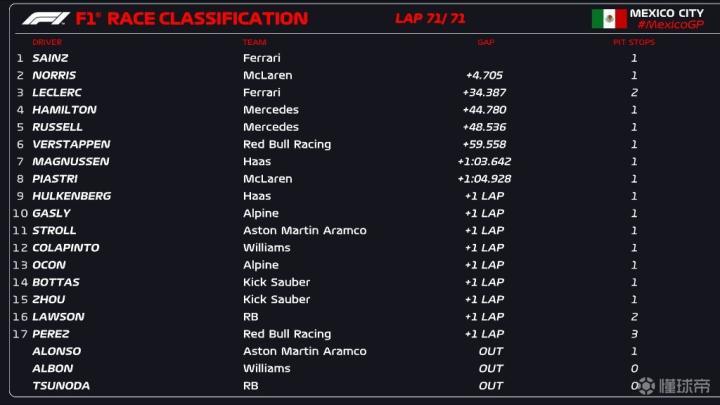Click TSUNODA in the retired drivers
The height and width of the screenshot is (405, 720).
(x=60, y=386)
